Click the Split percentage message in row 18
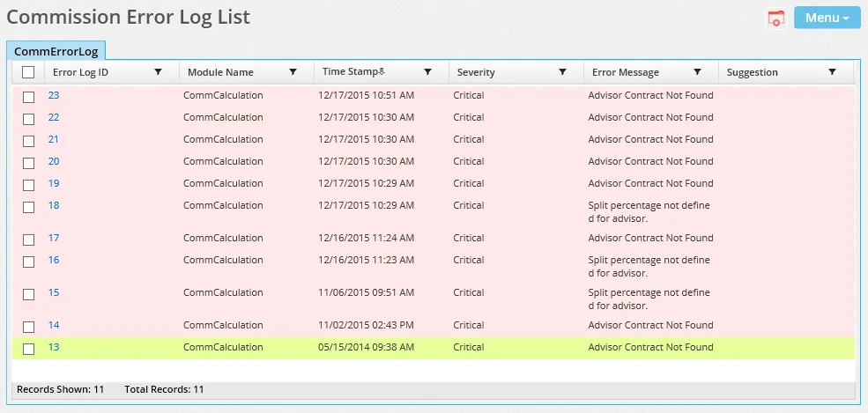The width and height of the screenshot is (868, 413). pos(649,211)
